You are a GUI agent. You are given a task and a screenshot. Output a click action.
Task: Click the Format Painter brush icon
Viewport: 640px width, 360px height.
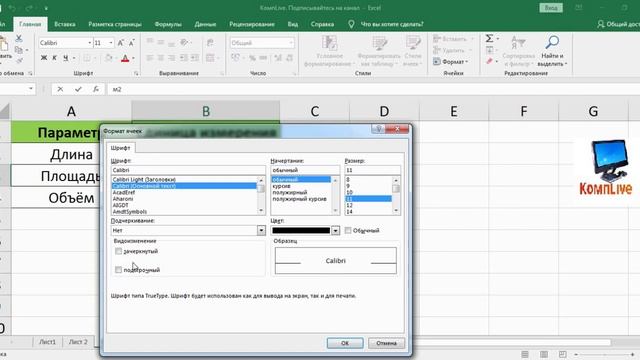[x=18, y=61]
